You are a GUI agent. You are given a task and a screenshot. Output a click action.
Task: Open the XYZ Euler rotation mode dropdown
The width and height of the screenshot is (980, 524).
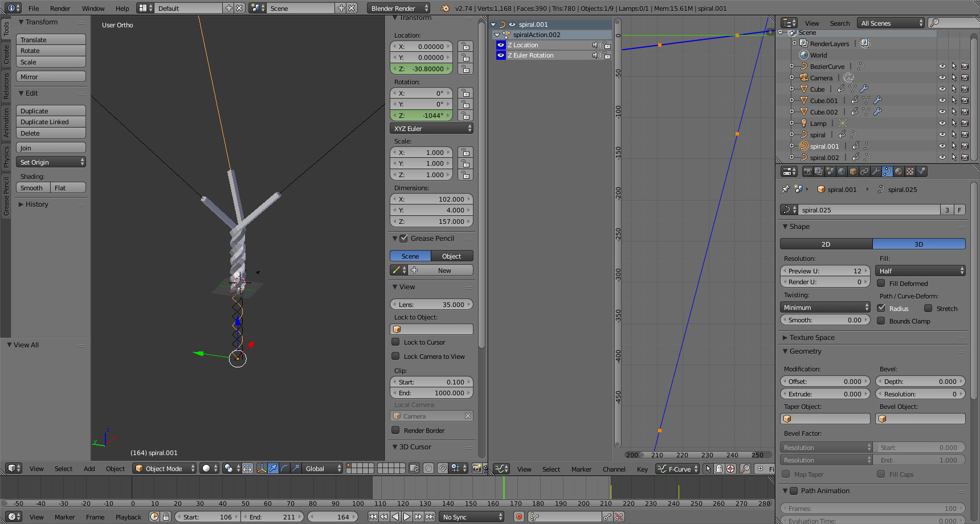click(432, 128)
